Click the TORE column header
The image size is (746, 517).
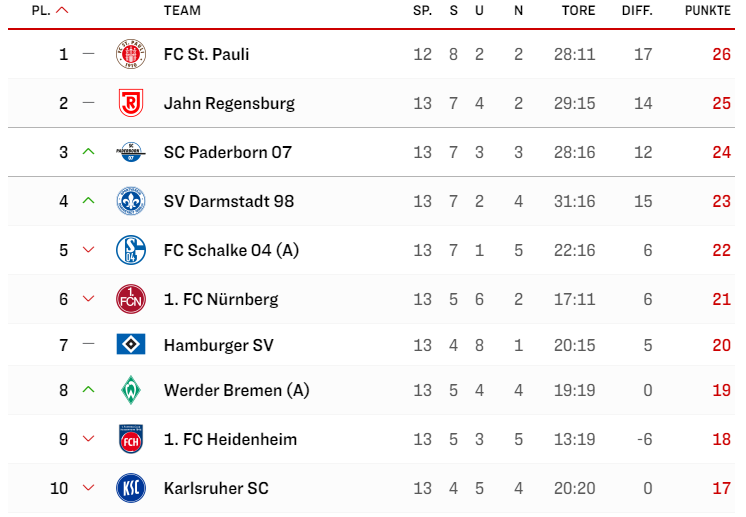click(x=578, y=10)
